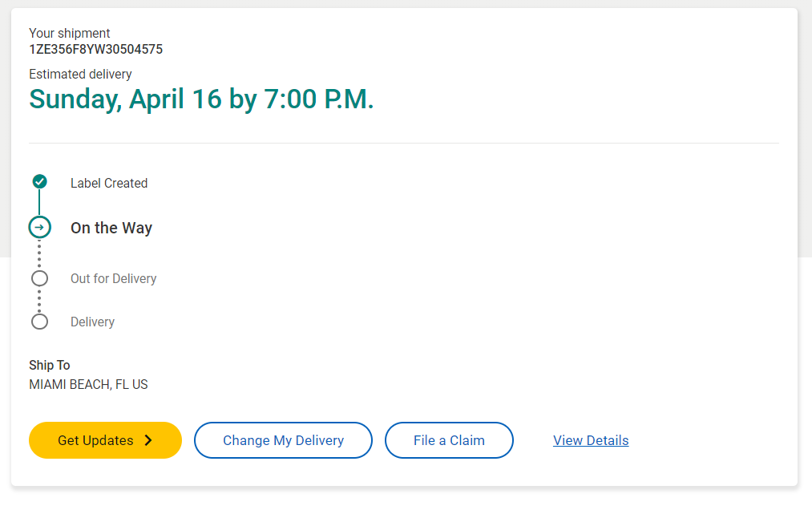Click the dotted line below On the Way
Screen dimensions: 812x506
click(x=39, y=253)
